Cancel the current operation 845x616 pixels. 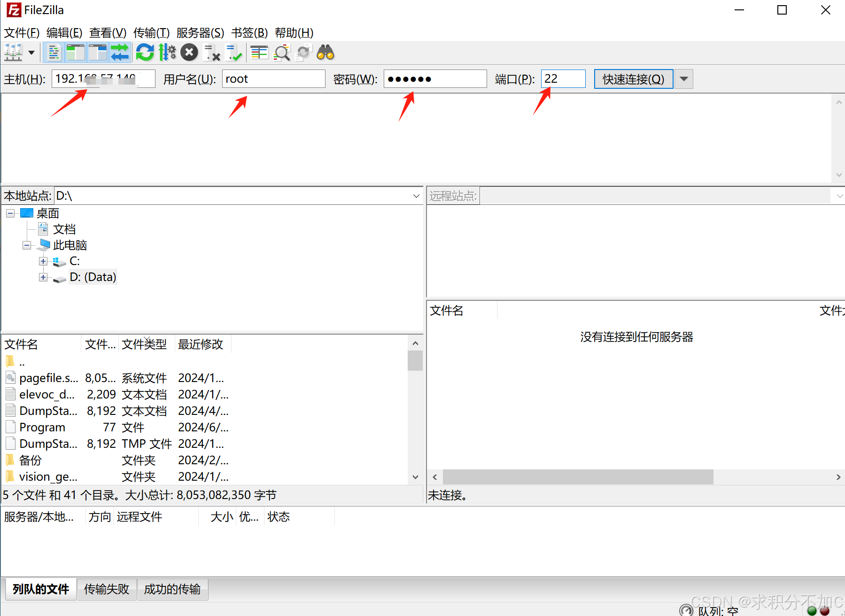coord(189,53)
